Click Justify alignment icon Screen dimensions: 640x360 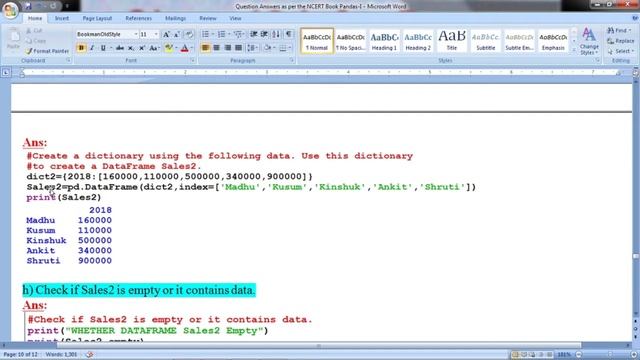[x=238, y=48]
